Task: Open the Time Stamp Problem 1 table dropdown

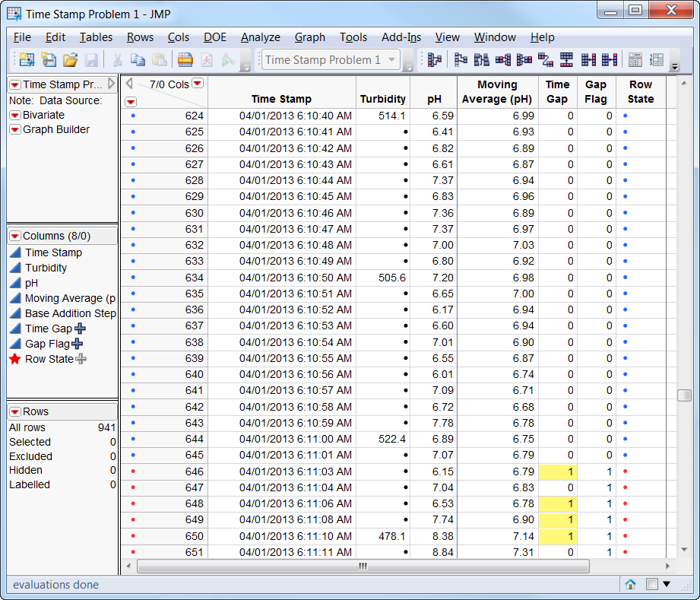Action: coord(392,60)
